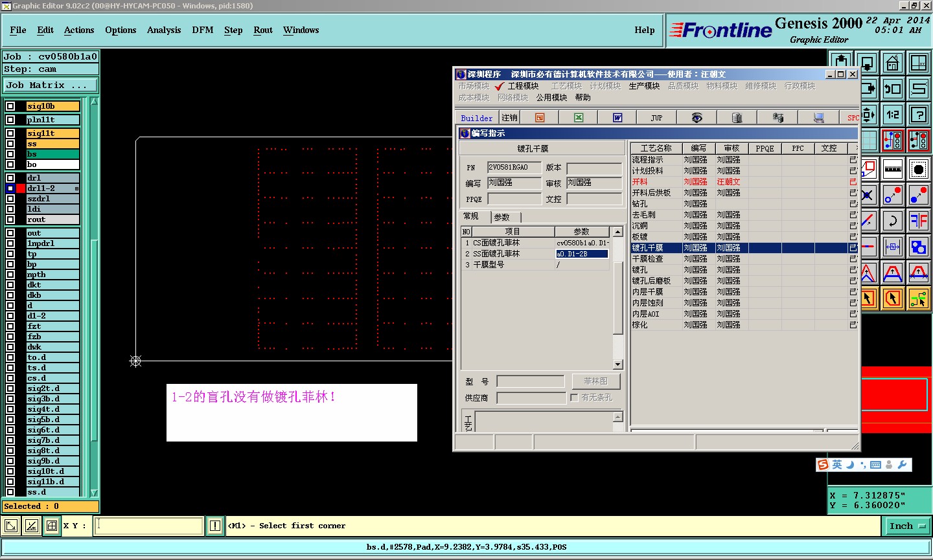Click layer list scroll up arrow
Image resolution: width=933 pixels, height=560 pixels.
pos(94,101)
